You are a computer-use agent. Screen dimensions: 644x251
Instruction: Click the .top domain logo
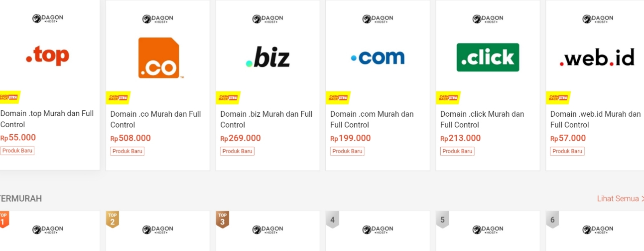click(48, 56)
